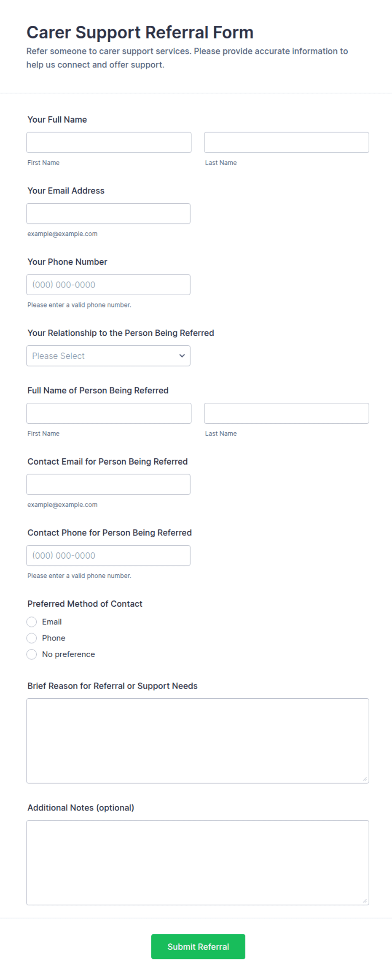392x980 pixels.
Task: Submit the referral form
Action: pos(198,947)
